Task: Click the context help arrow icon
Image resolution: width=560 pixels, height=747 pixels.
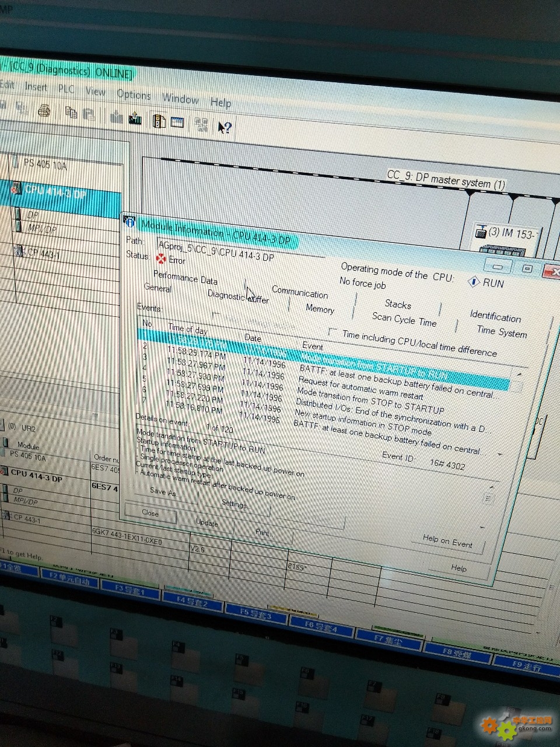Action: pos(225,127)
